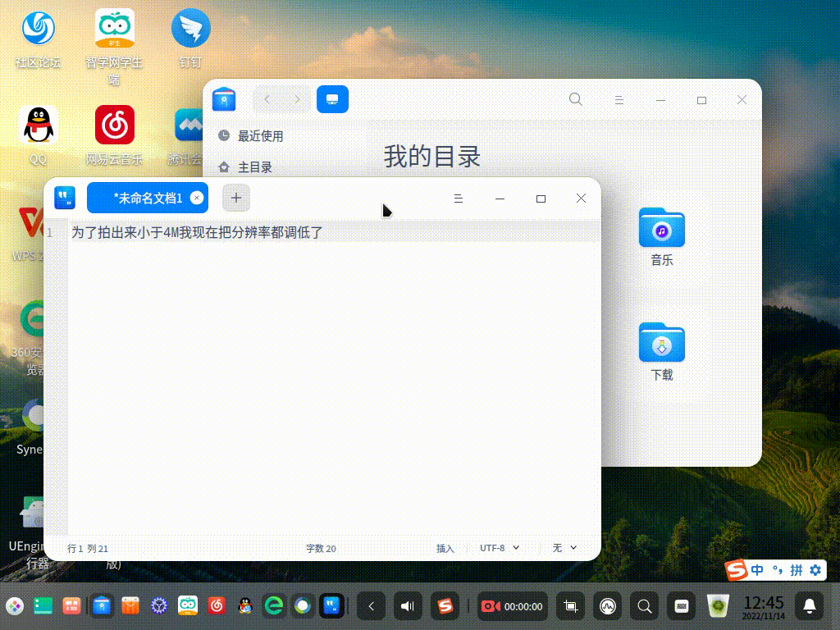
Task: Open the screenshot tool from the tray
Action: tap(569, 606)
